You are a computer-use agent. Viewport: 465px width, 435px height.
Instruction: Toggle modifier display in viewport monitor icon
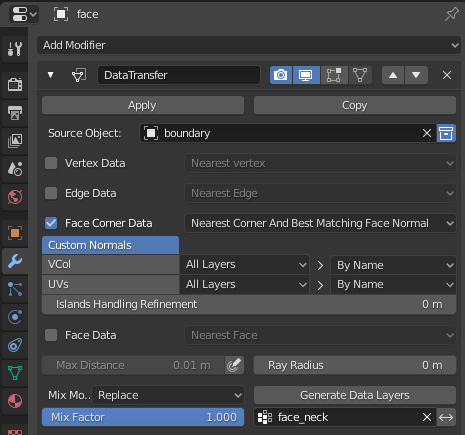pyautogui.click(x=306, y=75)
